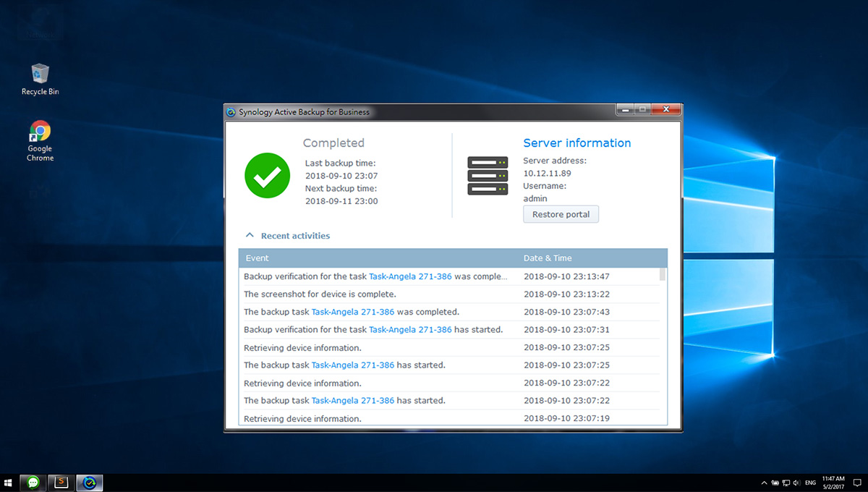Click the Task-Angela 271-386 link in the top row

click(x=410, y=276)
